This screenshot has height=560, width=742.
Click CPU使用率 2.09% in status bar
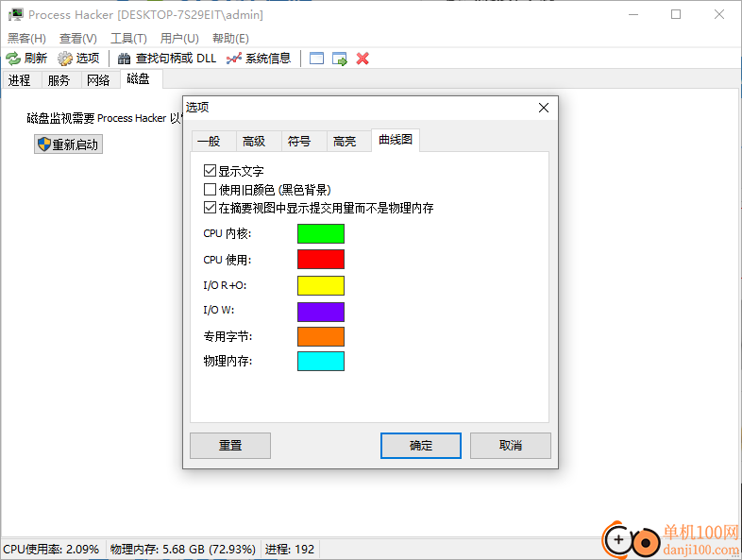51,549
